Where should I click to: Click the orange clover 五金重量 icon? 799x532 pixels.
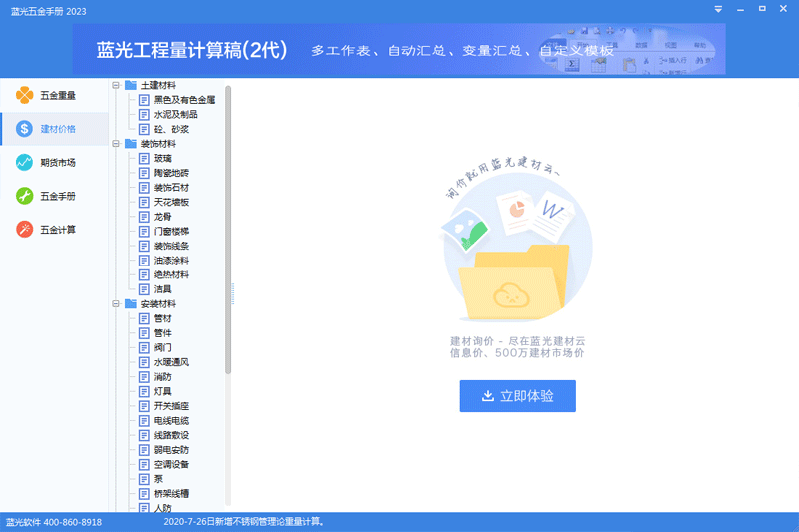tap(24, 95)
